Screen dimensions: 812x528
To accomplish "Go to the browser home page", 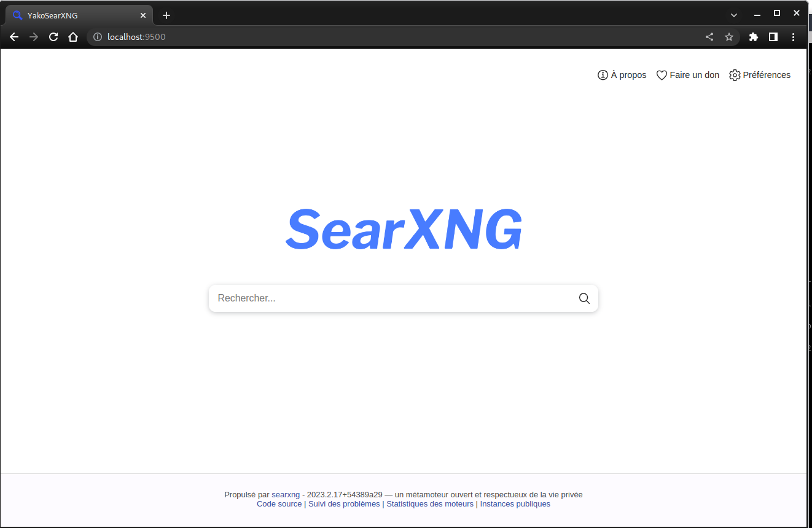I will coord(73,37).
